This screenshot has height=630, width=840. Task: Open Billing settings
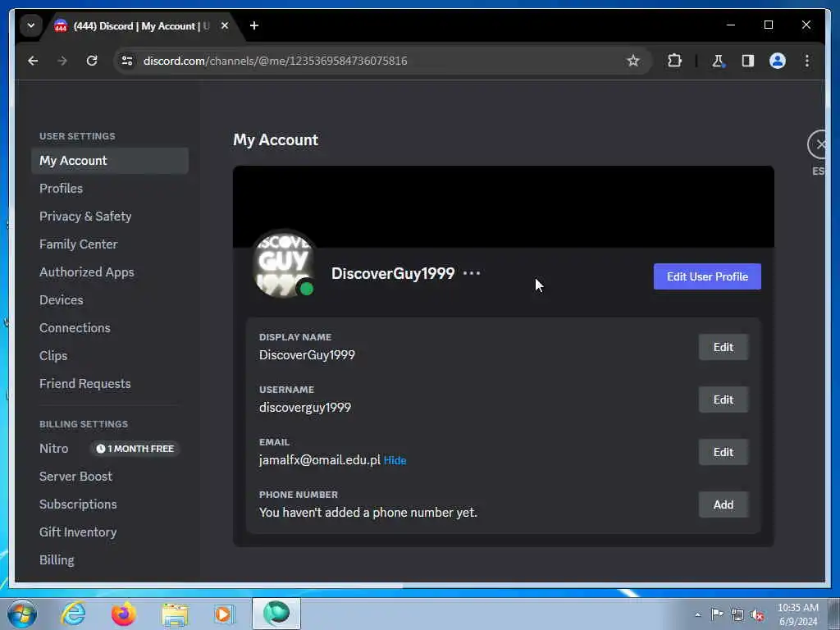point(57,559)
